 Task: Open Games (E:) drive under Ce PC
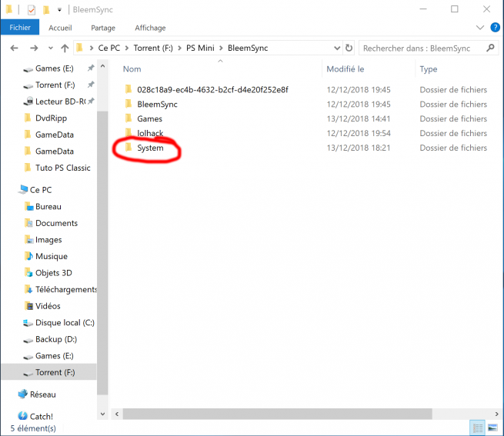[55, 356]
